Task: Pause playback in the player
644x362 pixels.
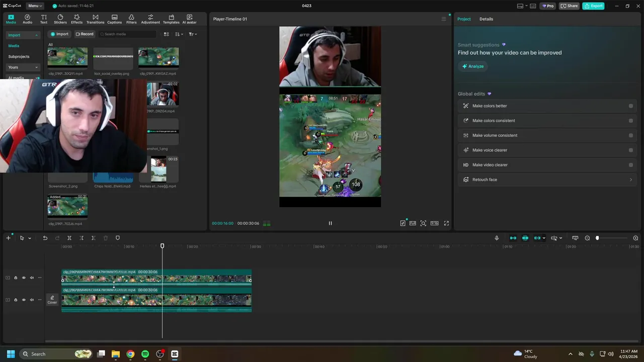Action: (330, 223)
